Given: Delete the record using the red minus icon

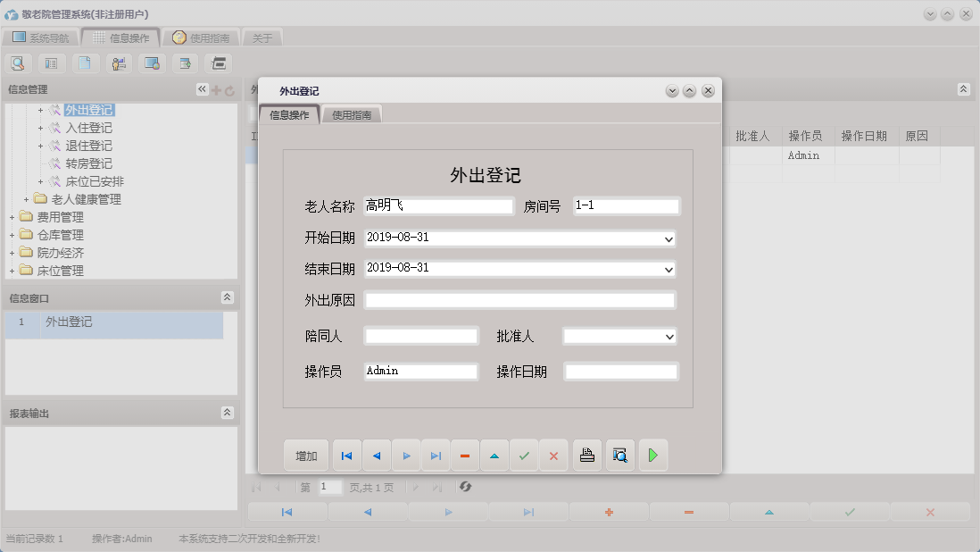Looking at the screenshot, I should pyautogui.click(x=464, y=455).
